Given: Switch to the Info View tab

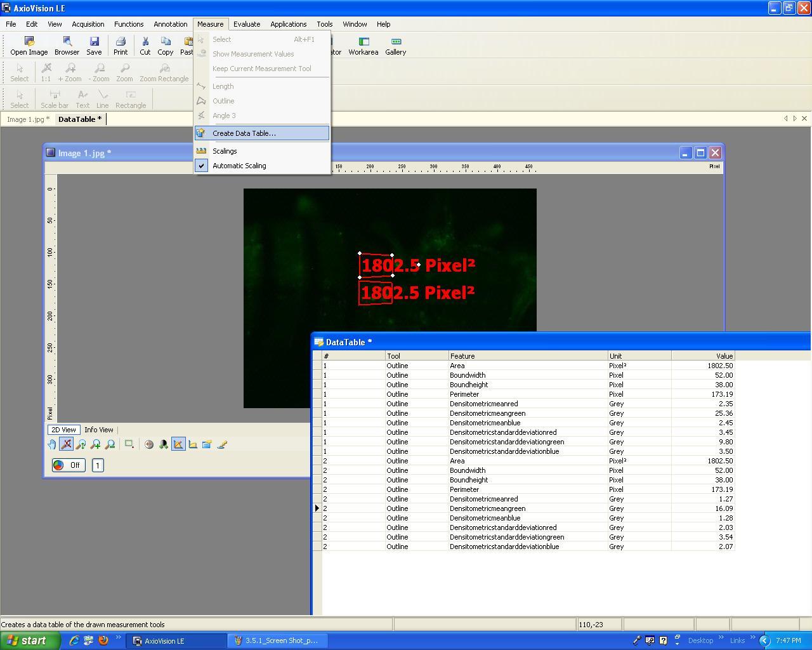Looking at the screenshot, I should [x=99, y=430].
